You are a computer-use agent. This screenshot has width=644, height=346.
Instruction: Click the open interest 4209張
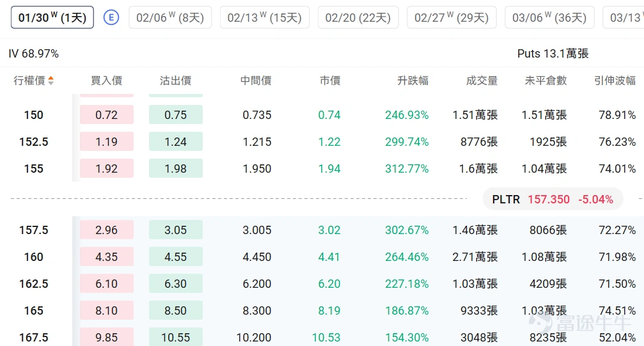click(548, 283)
